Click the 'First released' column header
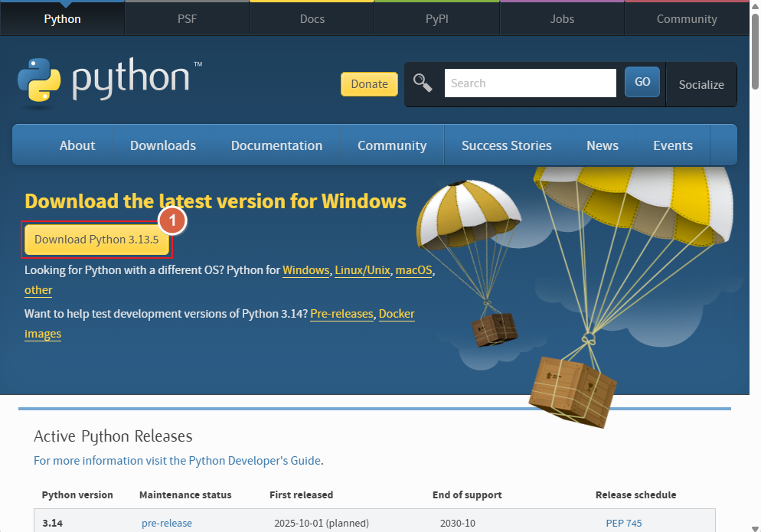Image resolution: width=761 pixels, height=532 pixels. click(x=302, y=494)
